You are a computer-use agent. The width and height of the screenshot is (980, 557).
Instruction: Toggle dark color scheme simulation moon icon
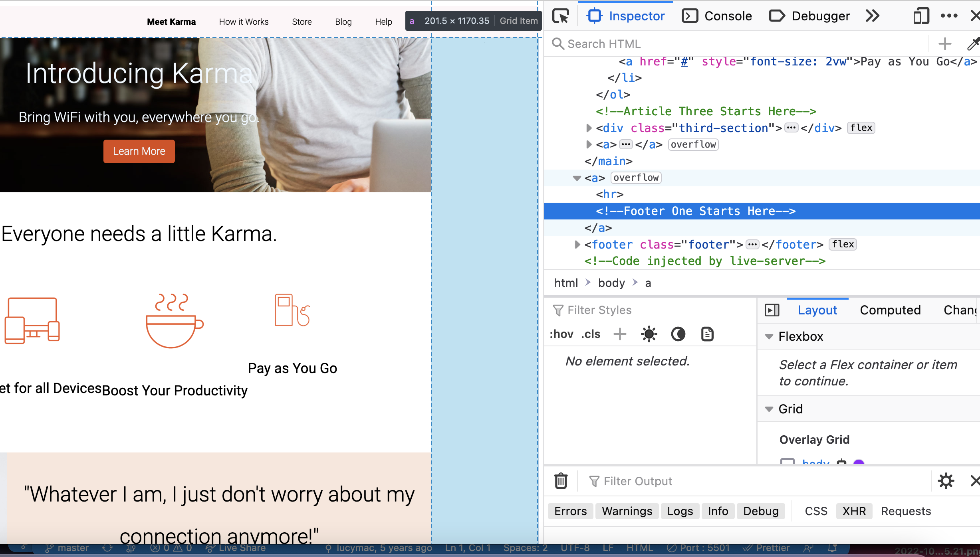pos(678,334)
